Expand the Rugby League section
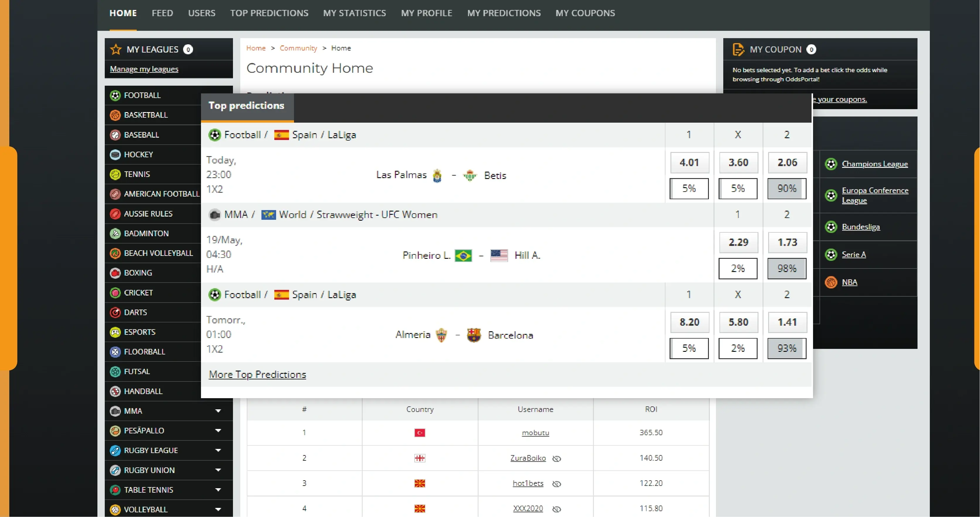 pos(218,450)
